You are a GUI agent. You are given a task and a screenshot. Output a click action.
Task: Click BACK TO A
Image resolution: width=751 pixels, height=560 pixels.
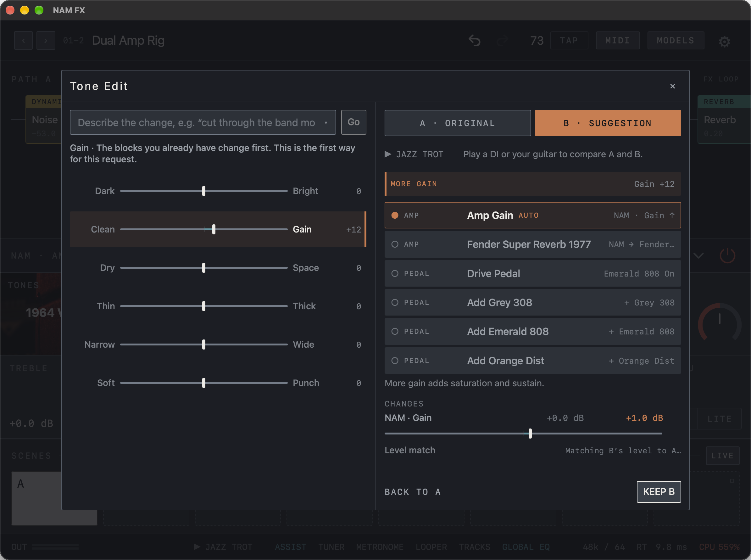coord(413,492)
